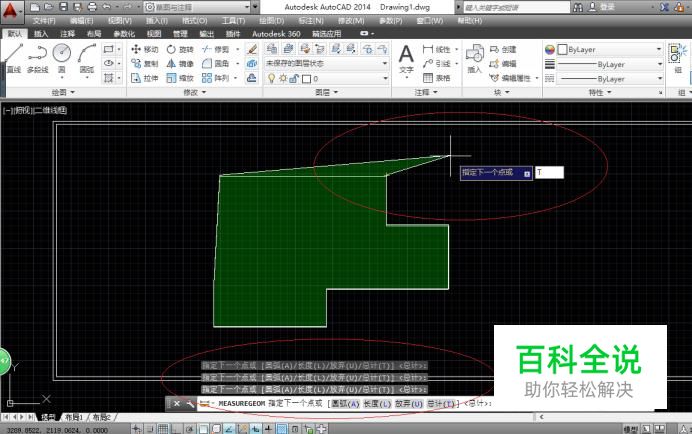Select the Circle (圆) tool
The image size is (692, 434).
click(62, 58)
